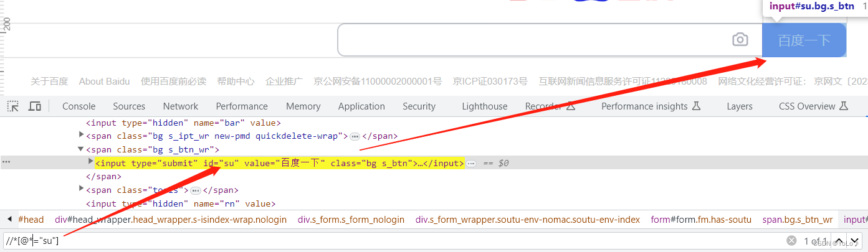
Task: Expand ellipsis after tools span
Action: click(196, 190)
